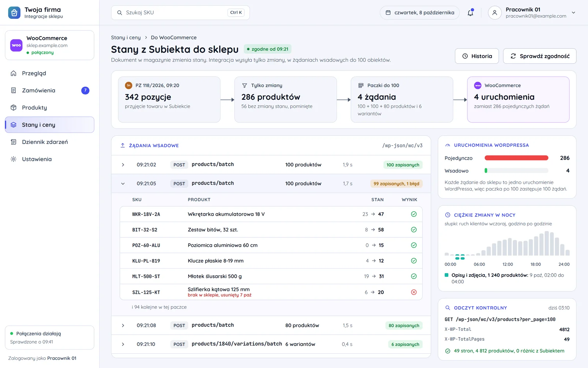Click the 6 zapisanych badge

point(405,344)
